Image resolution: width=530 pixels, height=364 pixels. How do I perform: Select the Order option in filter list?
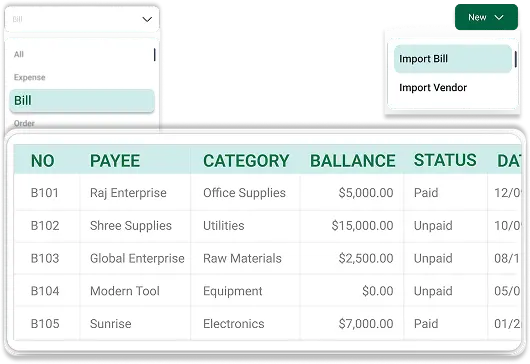tap(24, 123)
